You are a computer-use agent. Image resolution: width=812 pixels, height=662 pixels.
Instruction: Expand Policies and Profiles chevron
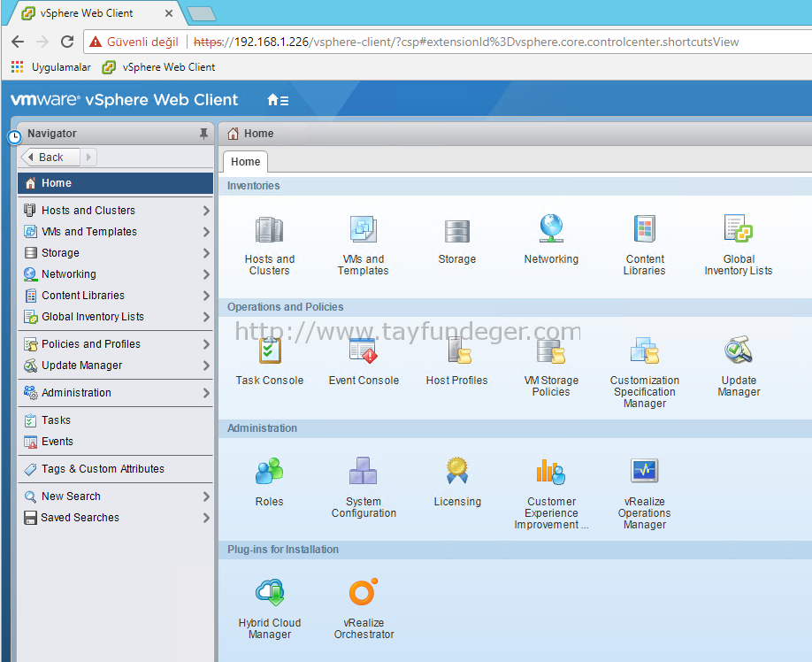206,344
